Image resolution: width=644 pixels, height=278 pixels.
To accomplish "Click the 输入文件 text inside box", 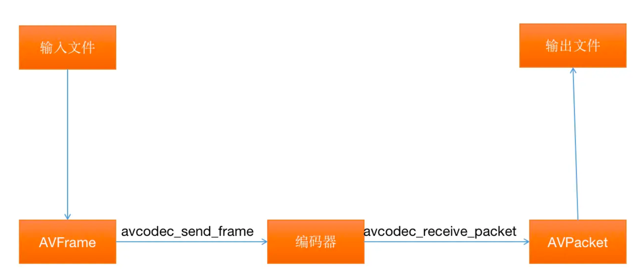I will tap(68, 47).
